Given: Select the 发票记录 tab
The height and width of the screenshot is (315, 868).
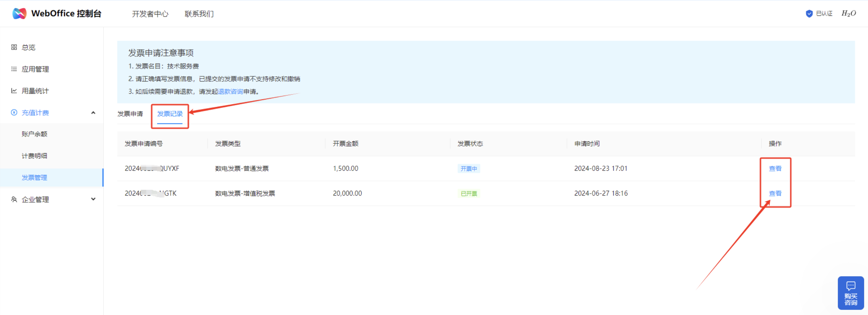Looking at the screenshot, I should click(170, 114).
